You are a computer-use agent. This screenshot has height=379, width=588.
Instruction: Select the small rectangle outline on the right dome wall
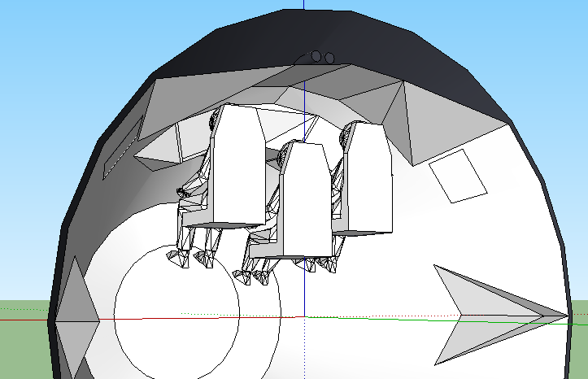[458, 176]
